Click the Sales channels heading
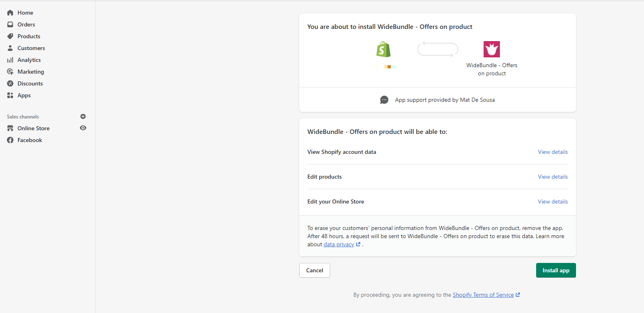Image resolution: width=644 pixels, height=313 pixels. pyautogui.click(x=23, y=117)
